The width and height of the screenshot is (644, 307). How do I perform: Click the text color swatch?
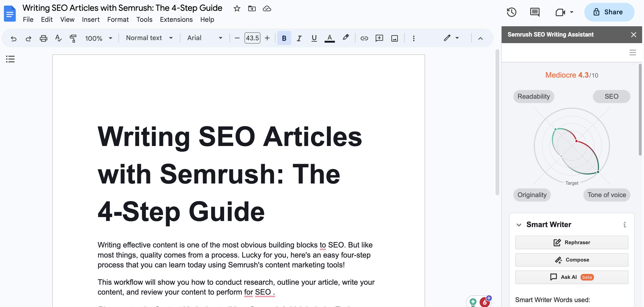(x=330, y=38)
